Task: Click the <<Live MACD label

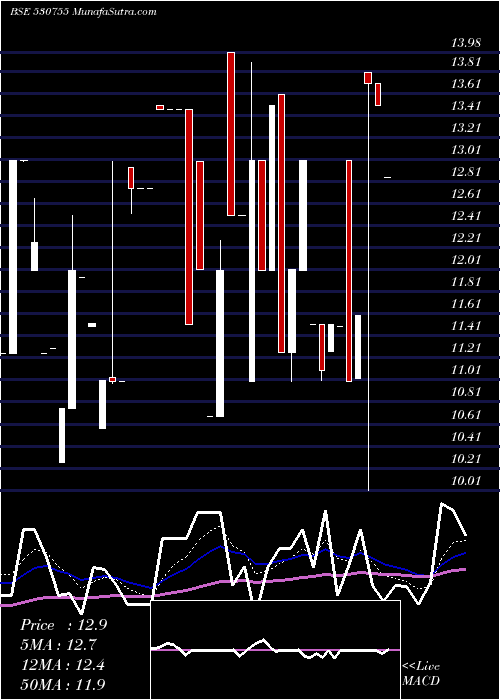Action: pos(421,673)
